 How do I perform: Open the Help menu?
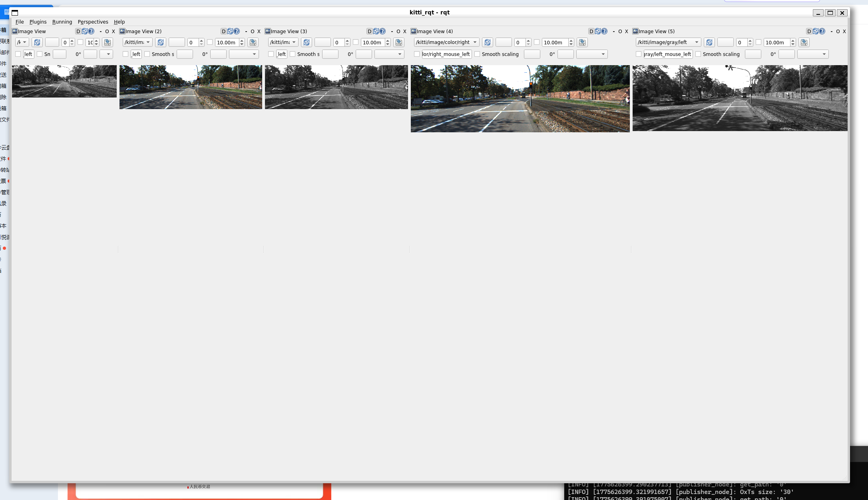tap(119, 22)
